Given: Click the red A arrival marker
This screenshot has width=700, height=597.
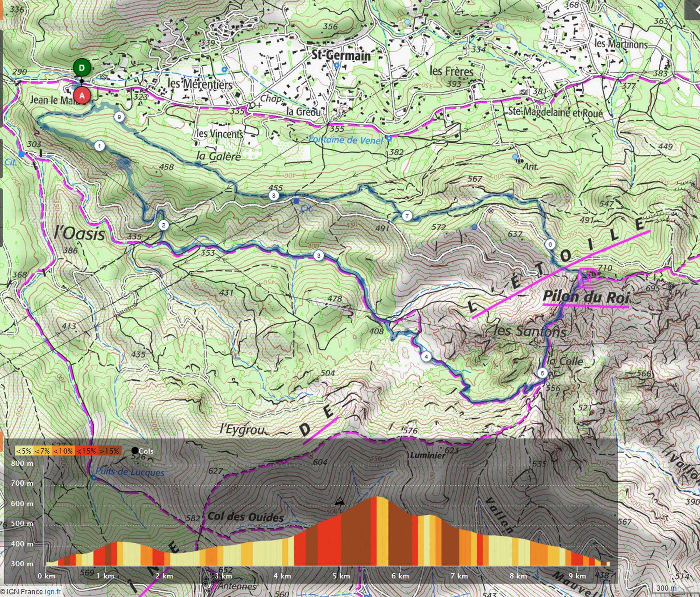Looking at the screenshot, I should (x=82, y=95).
